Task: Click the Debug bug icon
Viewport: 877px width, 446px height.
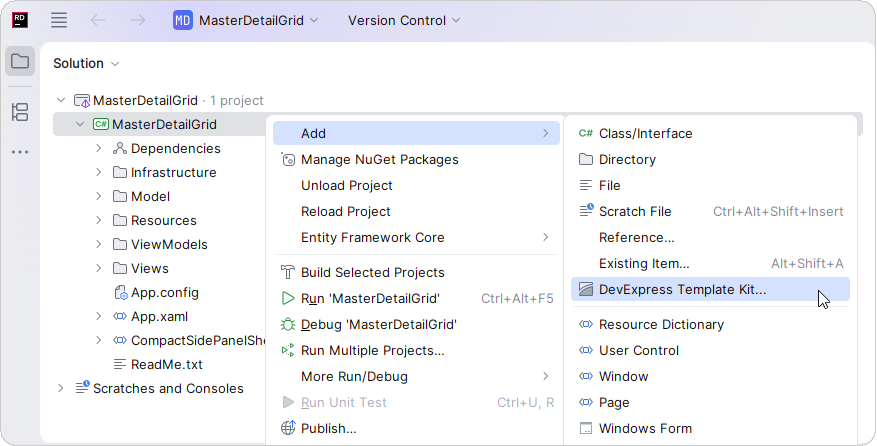Action: (287, 325)
